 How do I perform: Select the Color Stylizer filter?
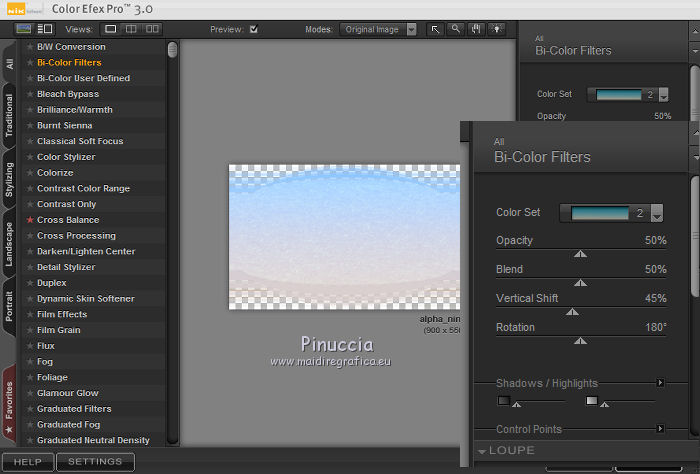66,157
